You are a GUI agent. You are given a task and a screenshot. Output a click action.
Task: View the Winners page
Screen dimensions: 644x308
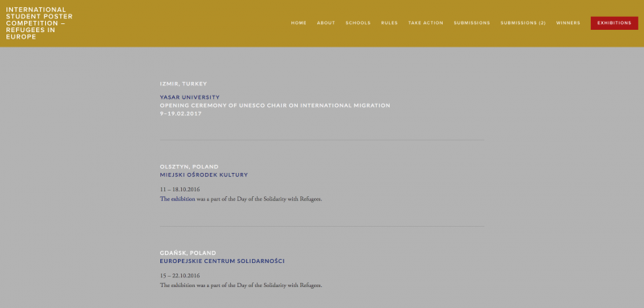(x=568, y=23)
